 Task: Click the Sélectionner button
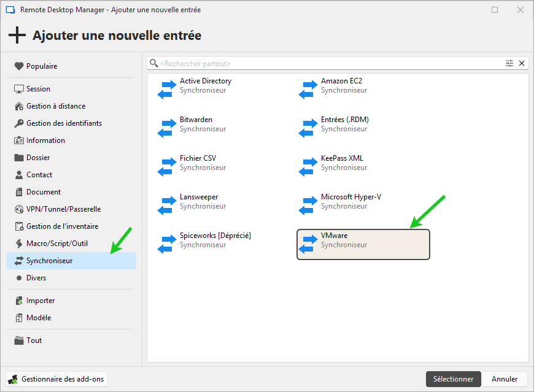coord(453,379)
